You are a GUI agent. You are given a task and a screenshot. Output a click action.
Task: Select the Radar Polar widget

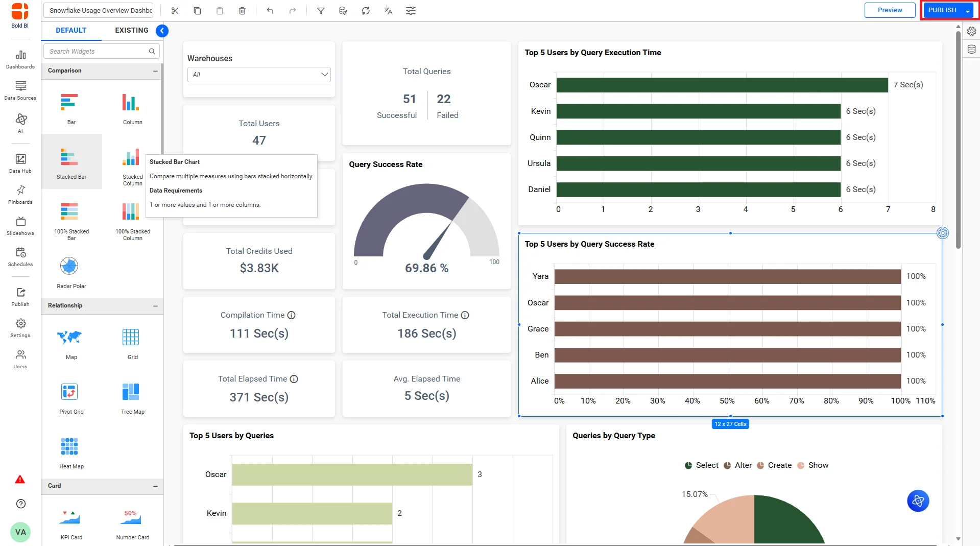click(x=71, y=272)
